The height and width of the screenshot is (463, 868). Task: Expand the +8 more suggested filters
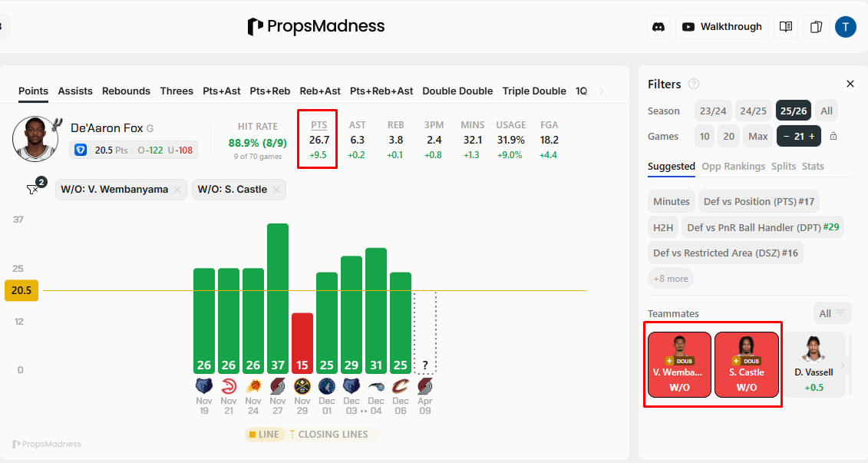671,279
